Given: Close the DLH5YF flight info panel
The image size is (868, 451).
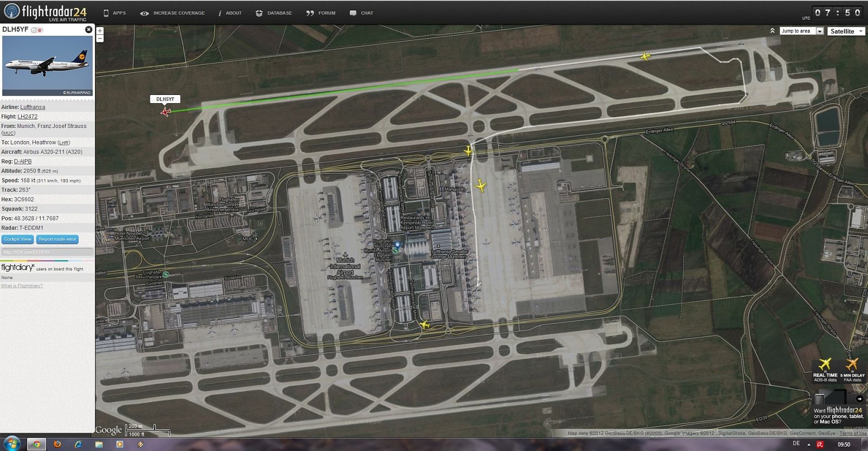Looking at the screenshot, I should coord(89,29).
